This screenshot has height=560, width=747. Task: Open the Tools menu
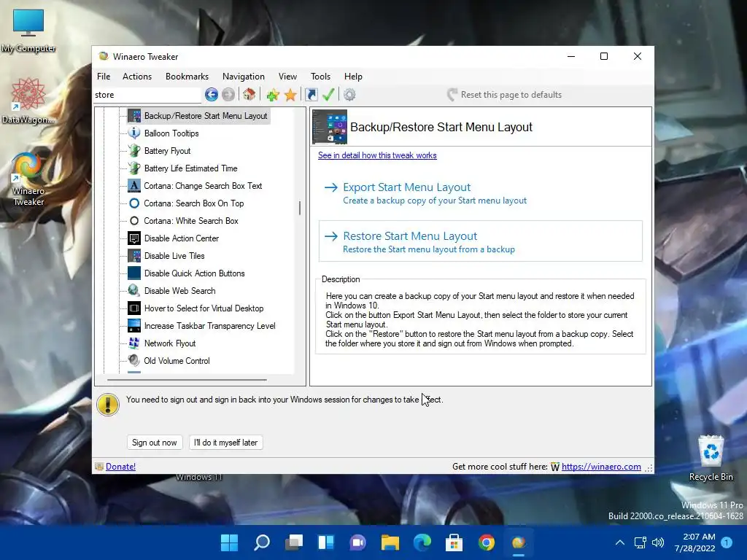point(321,77)
